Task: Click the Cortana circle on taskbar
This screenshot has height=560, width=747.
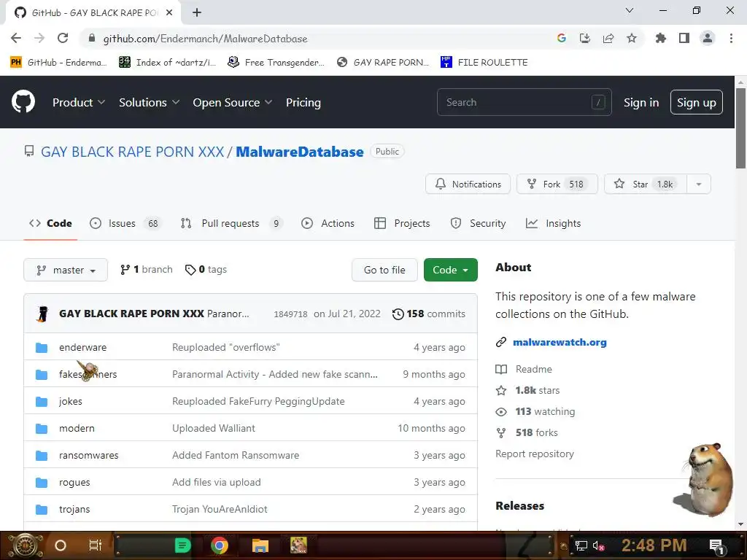Action: click(60, 545)
